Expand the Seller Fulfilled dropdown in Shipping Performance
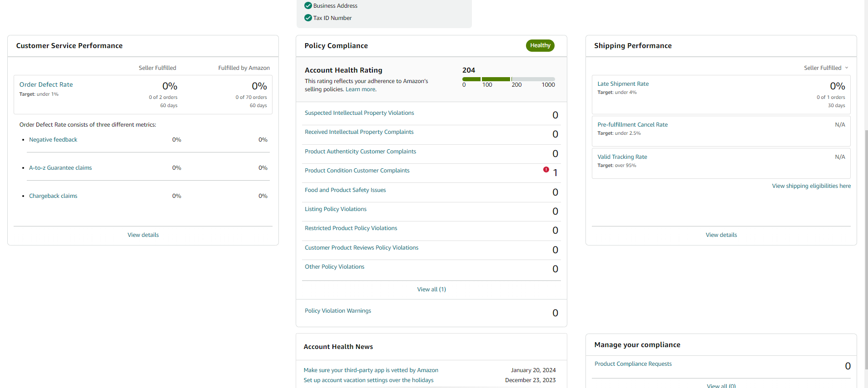The width and height of the screenshot is (868, 388). pos(826,68)
